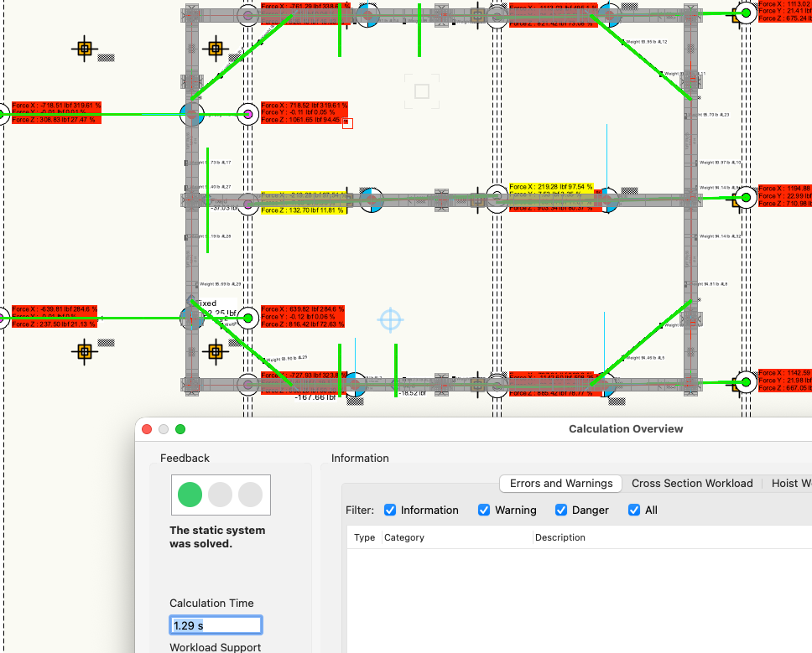The image size is (812, 653).
Task: Select the top-left orange hoist crosshair symbol
Action: 84,49
